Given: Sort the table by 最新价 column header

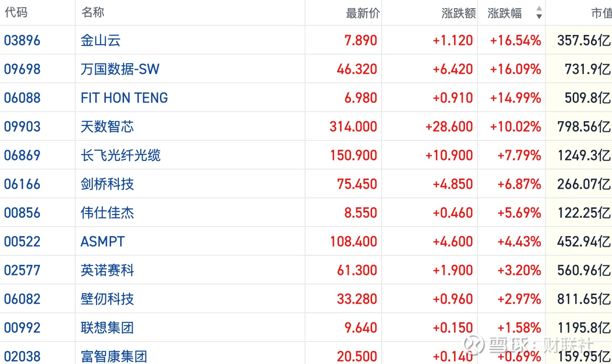Looking at the screenshot, I should click(x=363, y=13).
